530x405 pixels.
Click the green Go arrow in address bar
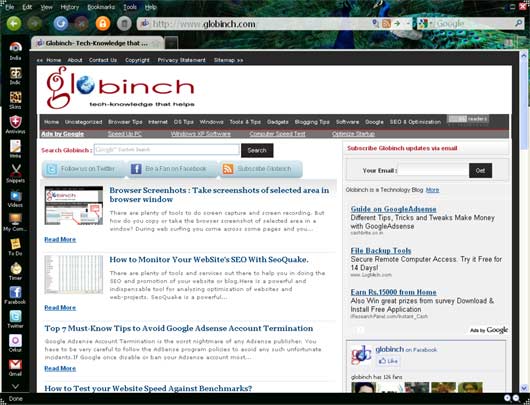(397, 24)
